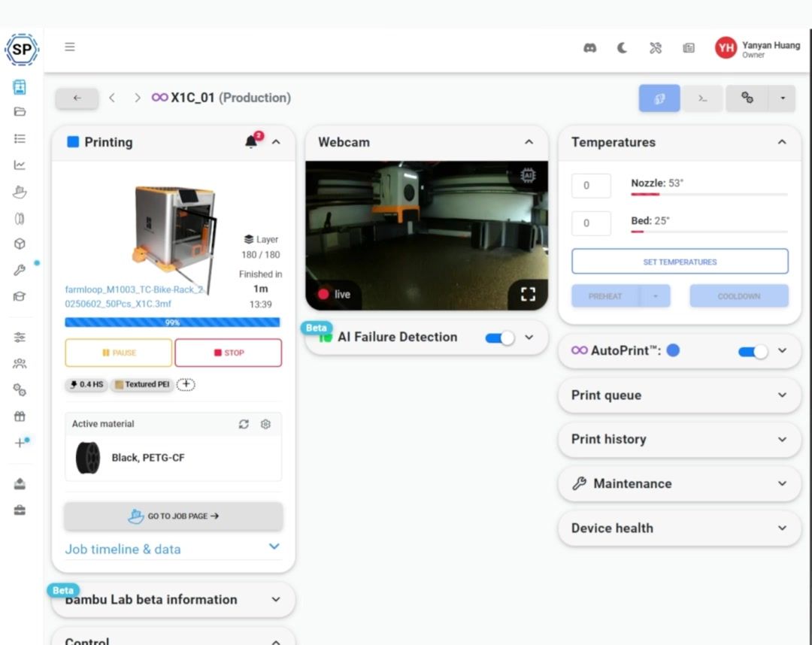Viewport: 812px width, 645px height.
Task: Add a tag with plus chip
Action: (x=186, y=384)
